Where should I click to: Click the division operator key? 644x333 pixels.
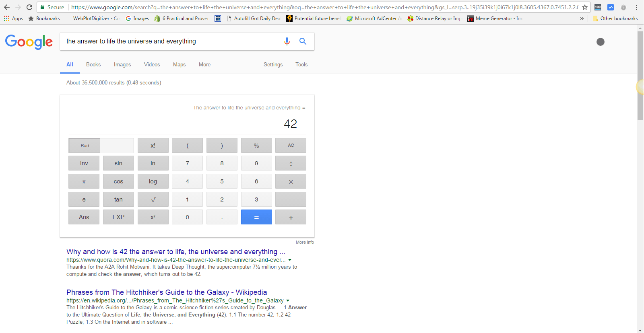[x=291, y=163]
